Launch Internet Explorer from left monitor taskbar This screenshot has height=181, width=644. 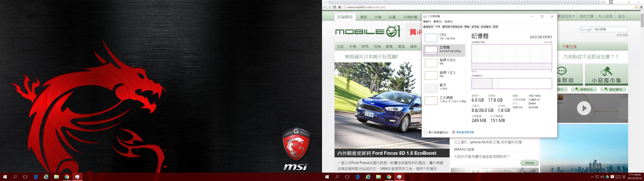(46, 177)
